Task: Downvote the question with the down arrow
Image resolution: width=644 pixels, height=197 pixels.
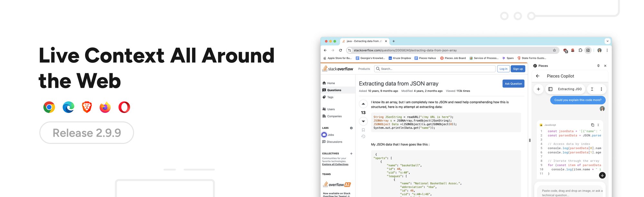Action: pos(363,121)
